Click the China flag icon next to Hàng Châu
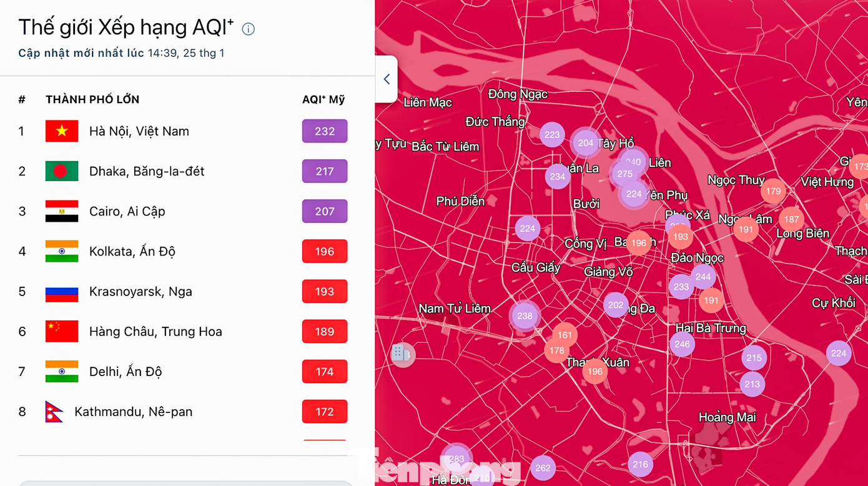The height and width of the screenshot is (486, 868). [x=62, y=332]
